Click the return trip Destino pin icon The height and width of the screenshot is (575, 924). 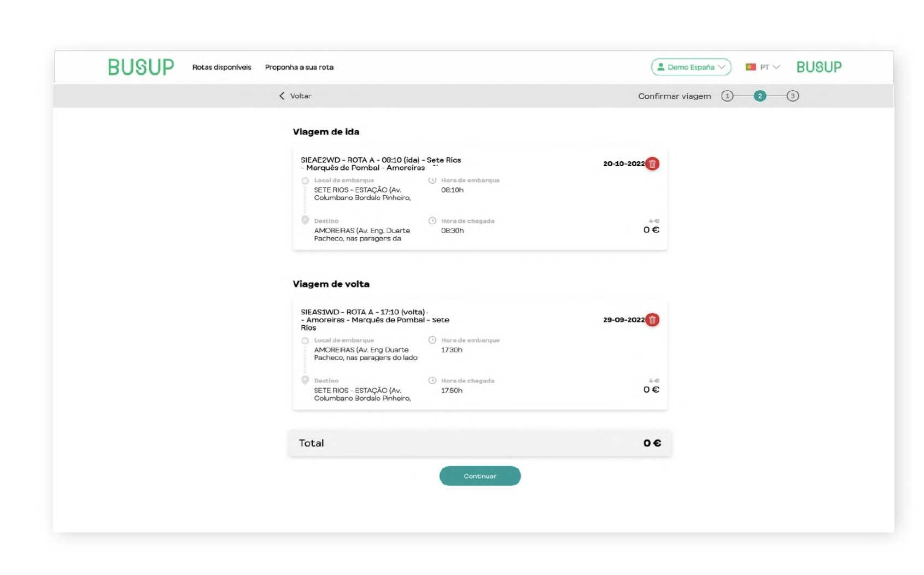coord(305,380)
